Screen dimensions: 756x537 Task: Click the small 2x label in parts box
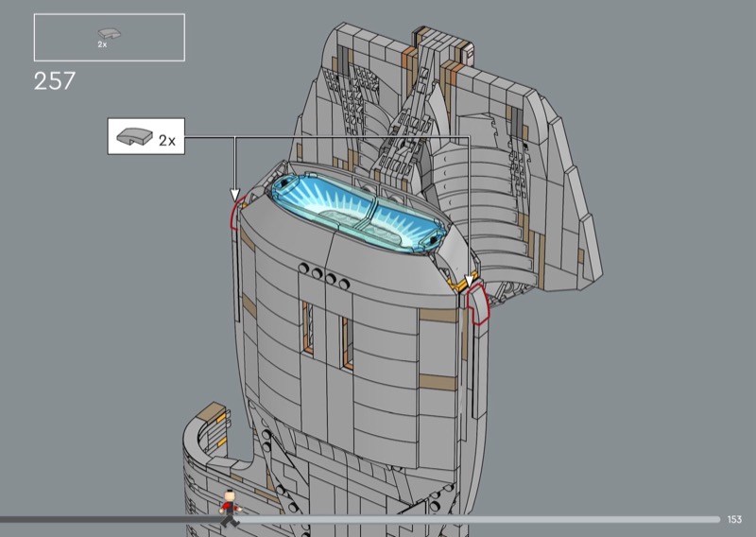point(102,44)
